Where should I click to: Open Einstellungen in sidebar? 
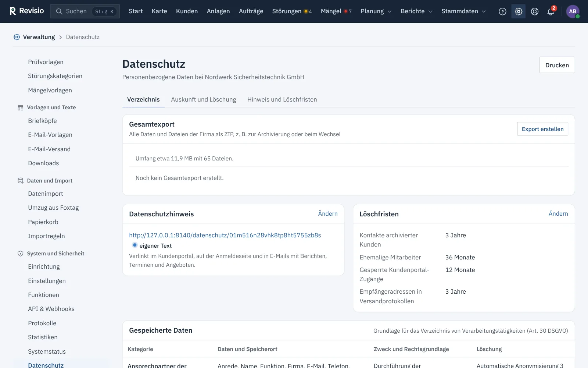(x=47, y=281)
